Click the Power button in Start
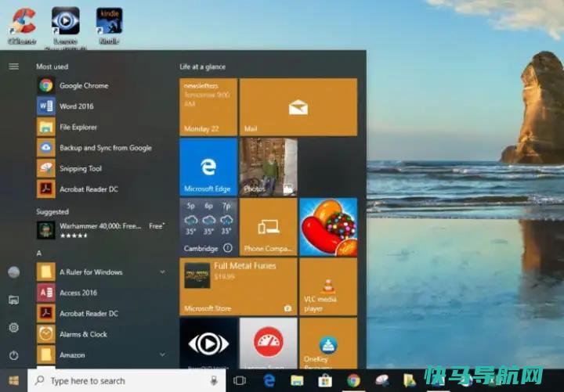Screen dimensions: 564x392 (13, 355)
